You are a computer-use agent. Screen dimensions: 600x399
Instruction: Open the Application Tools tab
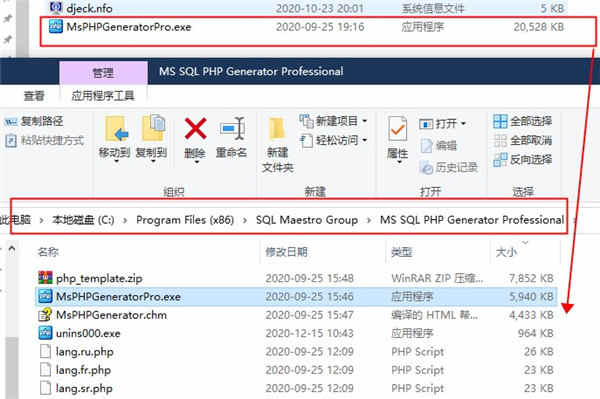click(103, 96)
